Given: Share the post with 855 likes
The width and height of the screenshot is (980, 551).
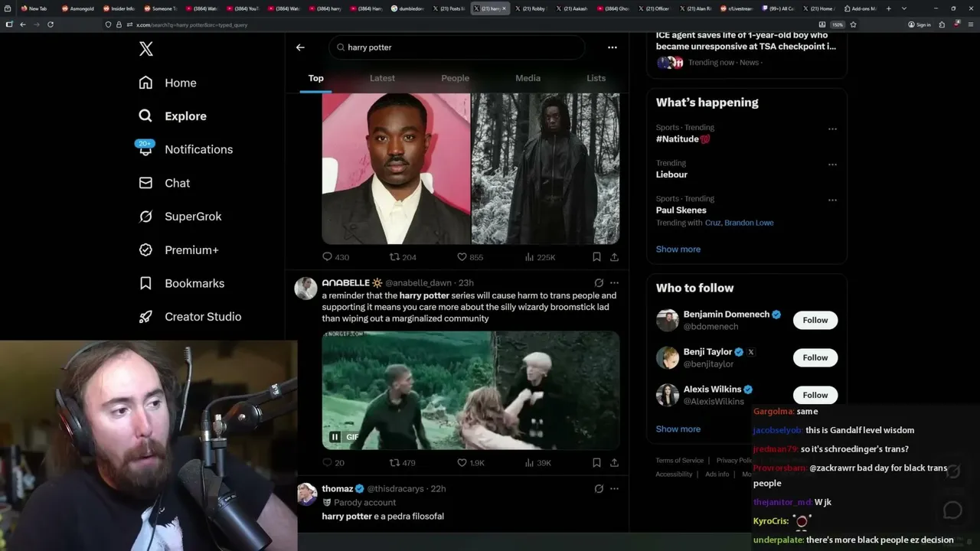Looking at the screenshot, I should pos(614,257).
